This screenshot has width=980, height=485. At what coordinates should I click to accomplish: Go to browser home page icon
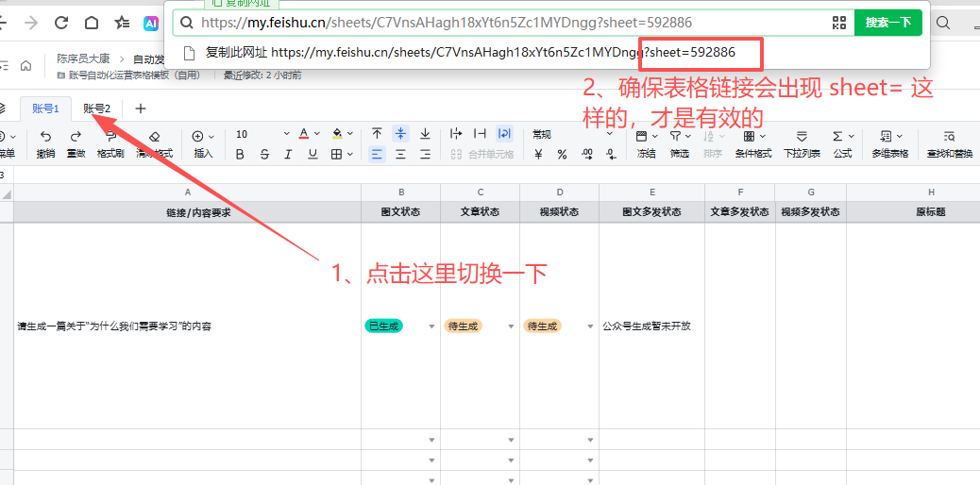pyautogui.click(x=92, y=24)
